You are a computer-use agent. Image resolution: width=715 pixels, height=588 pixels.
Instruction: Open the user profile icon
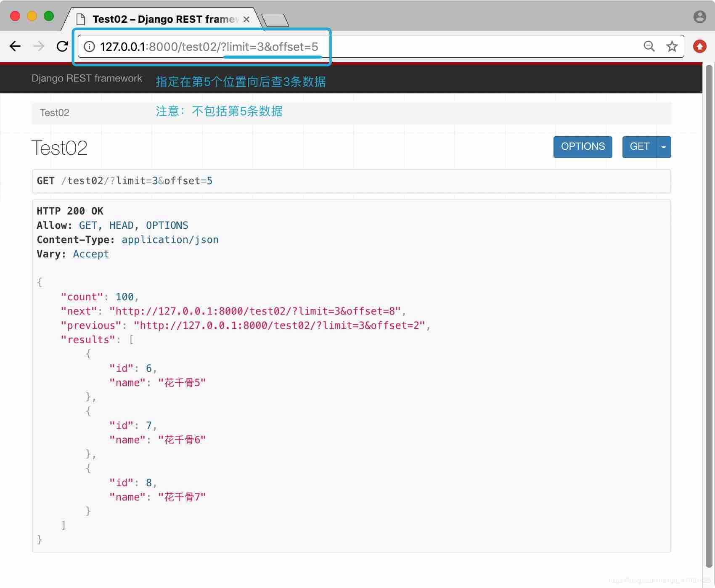point(699,17)
